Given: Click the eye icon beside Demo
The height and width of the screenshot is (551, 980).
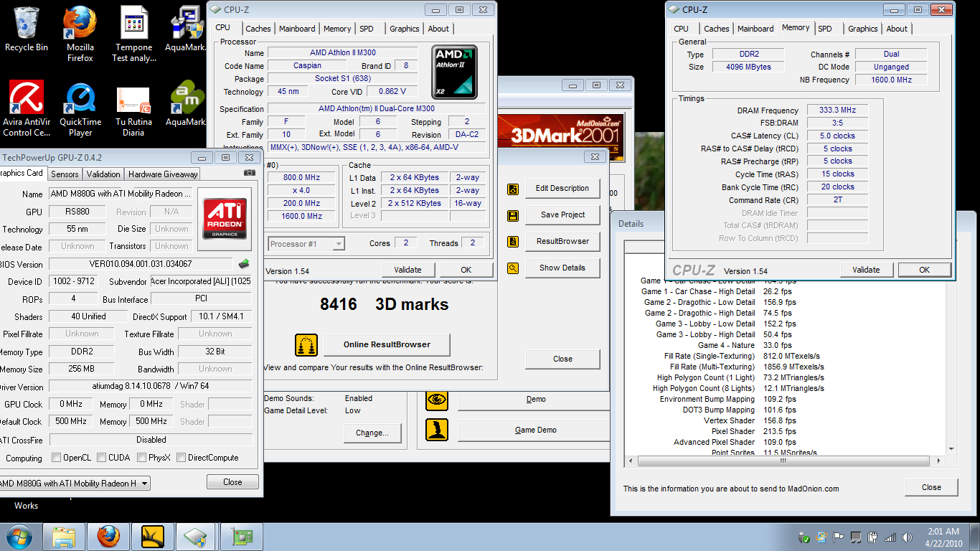Looking at the screenshot, I should pos(437,400).
